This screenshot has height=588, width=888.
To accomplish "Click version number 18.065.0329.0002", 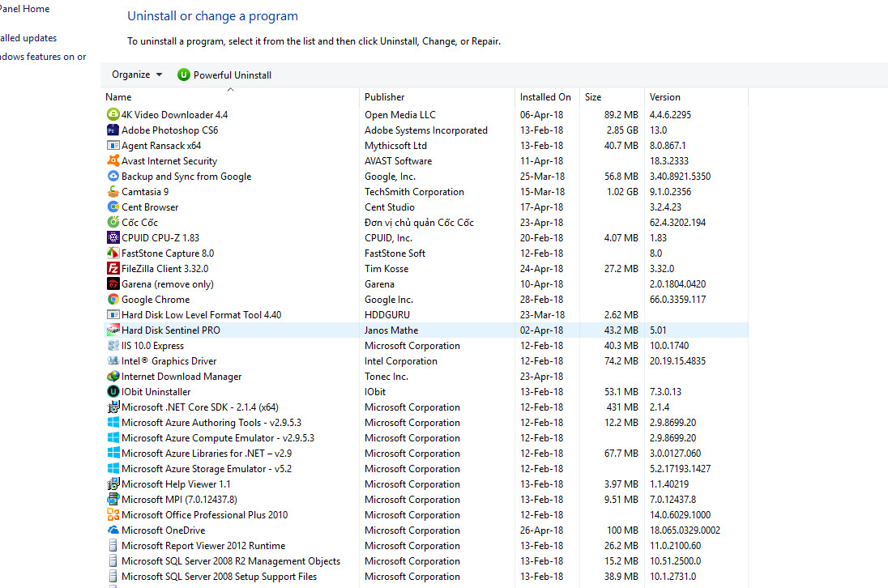I will click(685, 530).
